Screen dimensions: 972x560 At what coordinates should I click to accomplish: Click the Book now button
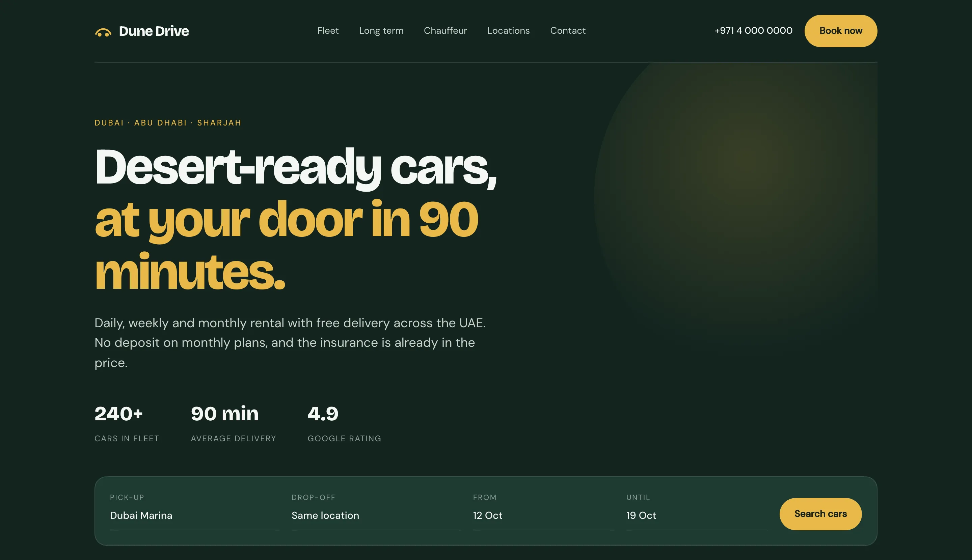pyautogui.click(x=840, y=31)
